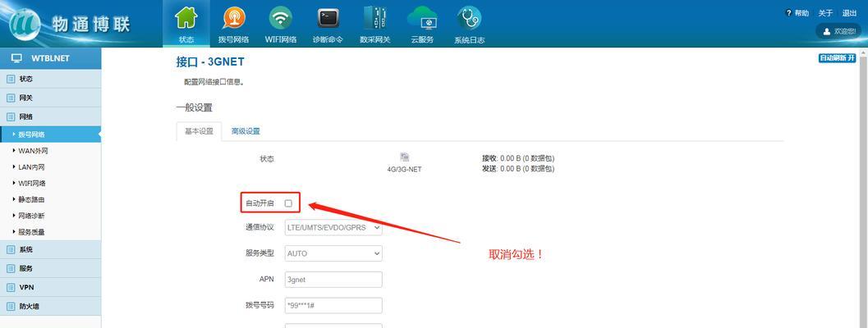Expand the 服务 sidebar section
This screenshot has width=868, height=328.
pyautogui.click(x=50, y=268)
